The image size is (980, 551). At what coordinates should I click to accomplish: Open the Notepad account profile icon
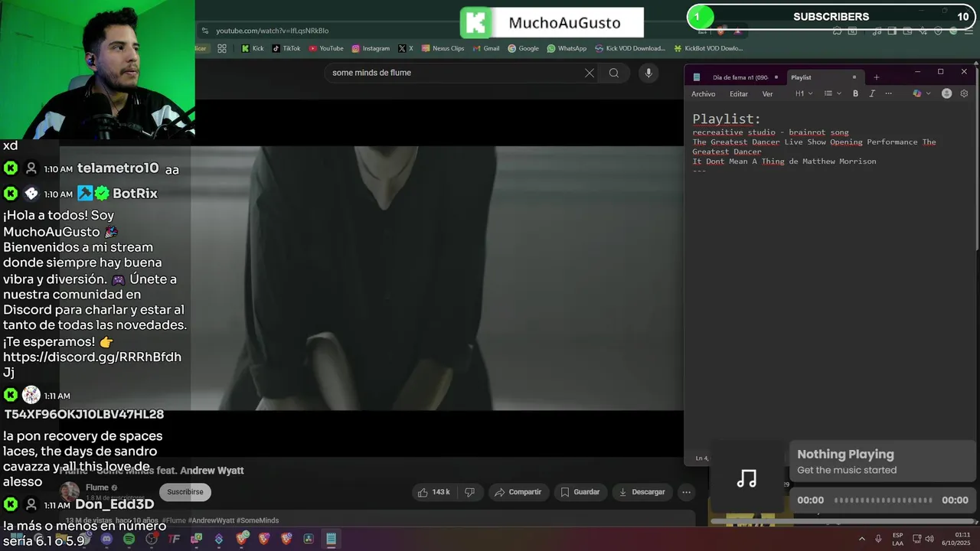click(946, 94)
